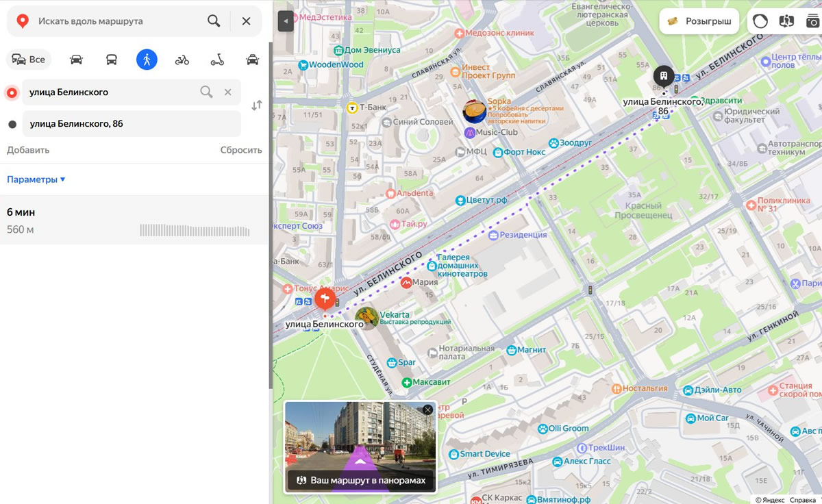Close the panorama preview thumbnail
The height and width of the screenshot is (504, 822).
point(428,409)
